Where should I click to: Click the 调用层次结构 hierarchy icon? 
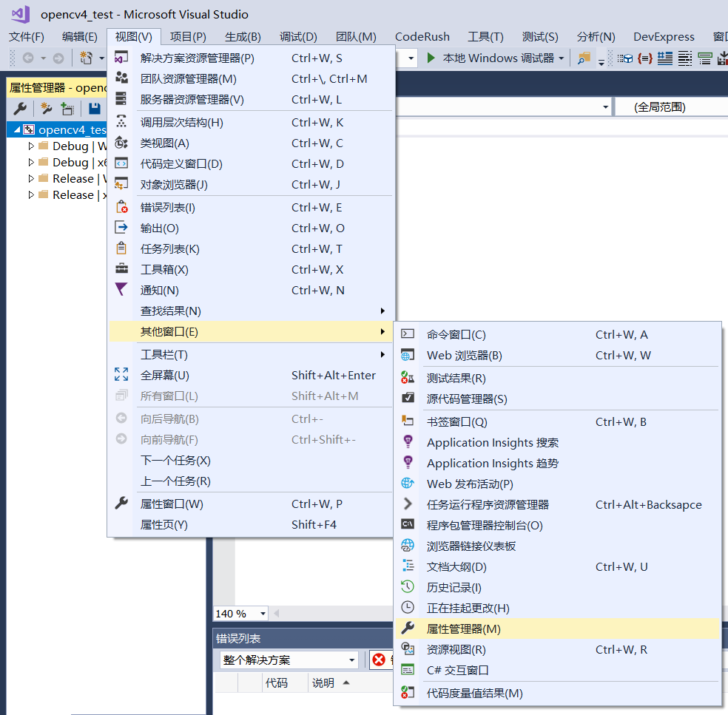coord(121,122)
